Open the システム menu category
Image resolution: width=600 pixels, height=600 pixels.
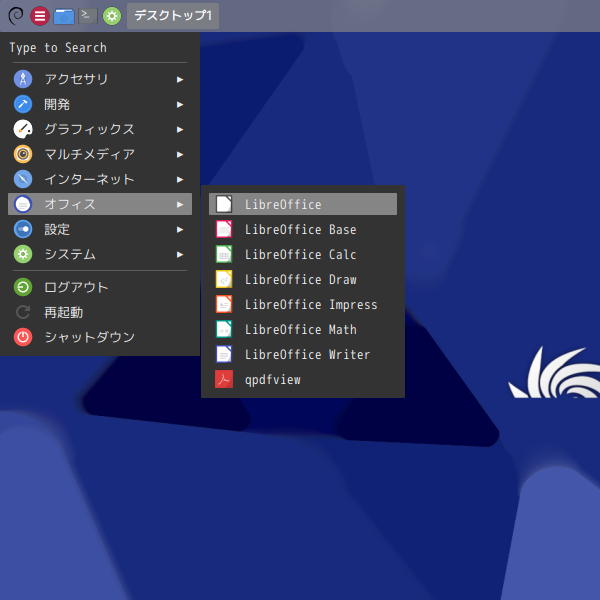100,254
